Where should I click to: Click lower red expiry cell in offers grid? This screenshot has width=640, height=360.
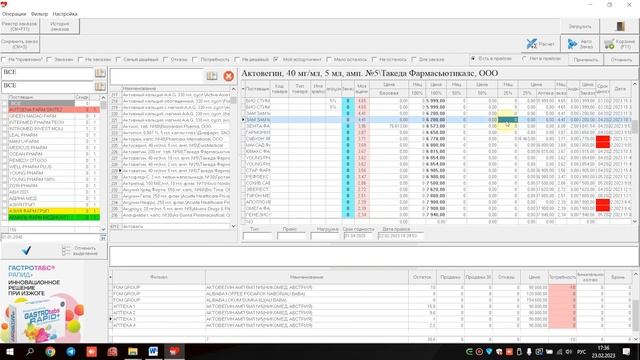click(x=602, y=205)
